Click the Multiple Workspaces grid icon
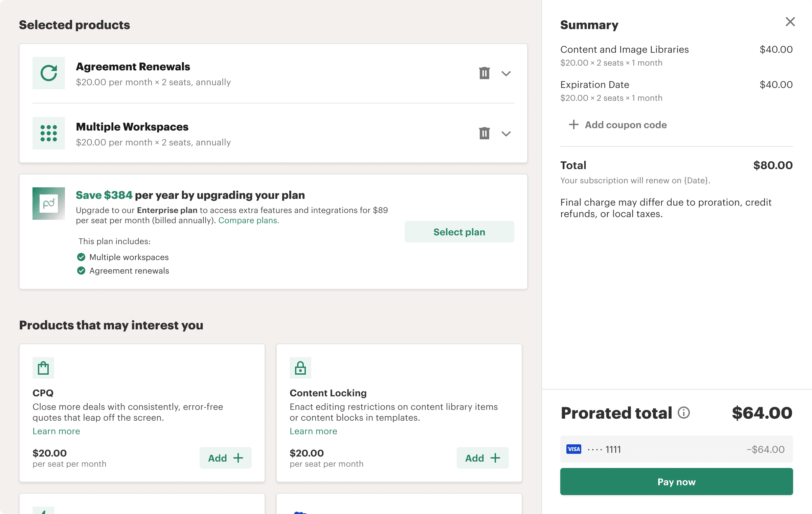The width and height of the screenshot is (812, 514). point(49,133)
